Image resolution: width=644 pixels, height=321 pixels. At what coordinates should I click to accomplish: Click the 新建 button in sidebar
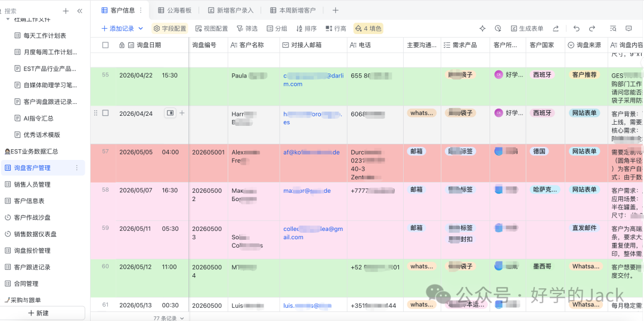click(38, 313)
